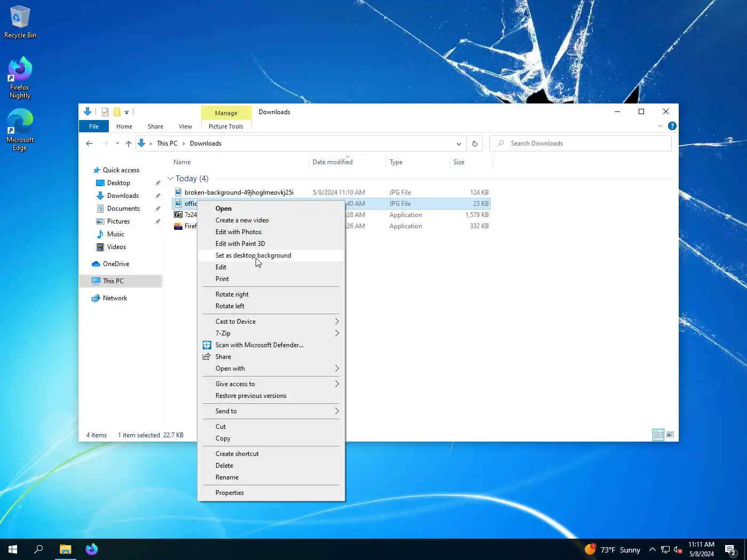Launch Firefox Nightly from desktop

pos(20,77)
